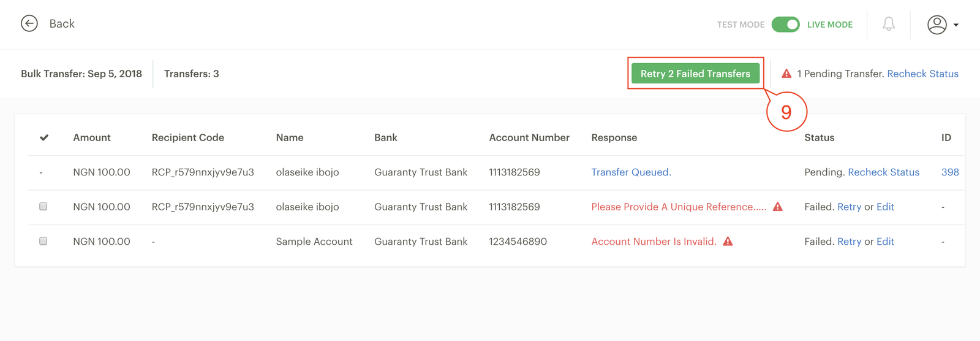
Task: Expand the account dropdown caret
Action: coord(956,25)
